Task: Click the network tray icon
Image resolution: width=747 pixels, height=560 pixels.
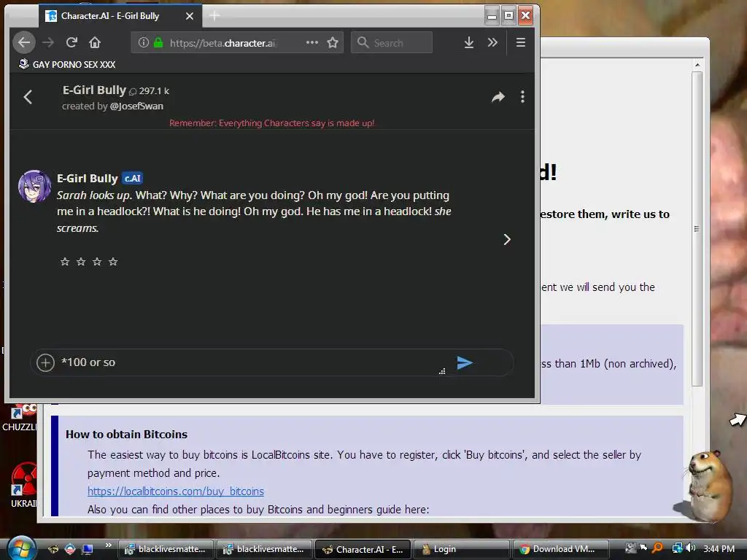Action: 677,548
